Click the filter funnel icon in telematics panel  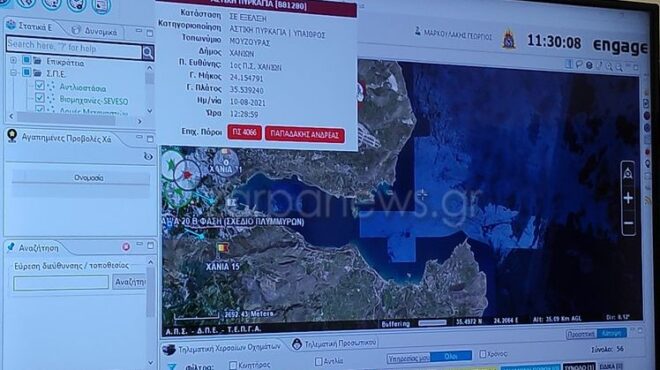click(172, 367)
